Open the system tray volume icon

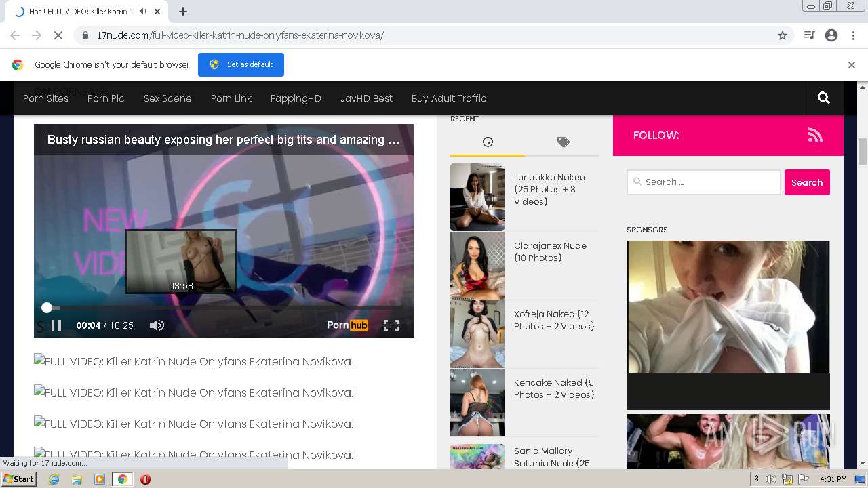[771, 479]
